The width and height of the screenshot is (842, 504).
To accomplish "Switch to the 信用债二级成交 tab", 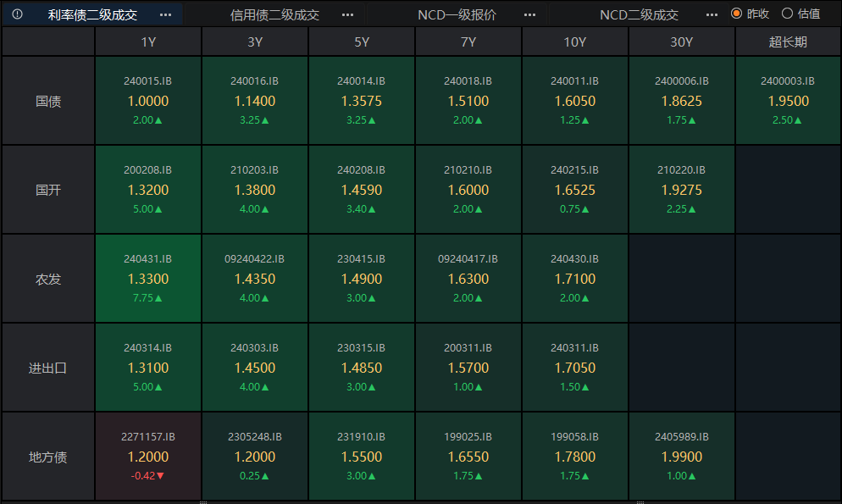I will (275, 15).
